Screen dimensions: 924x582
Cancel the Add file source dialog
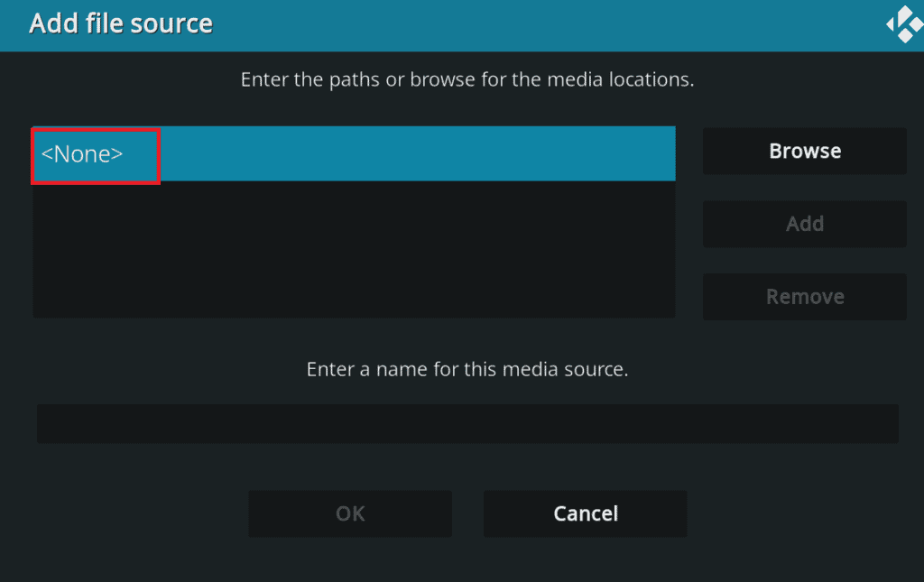tap(585, 513)
